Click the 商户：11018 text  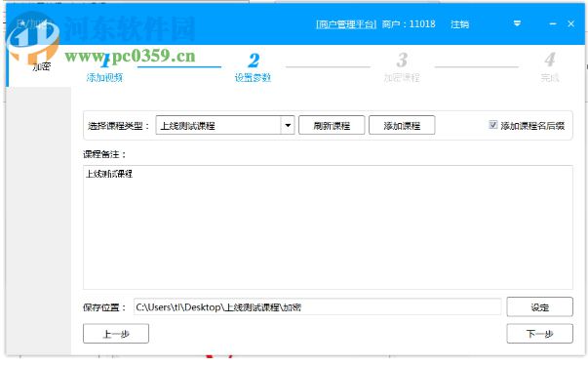(x=409, y=24)
